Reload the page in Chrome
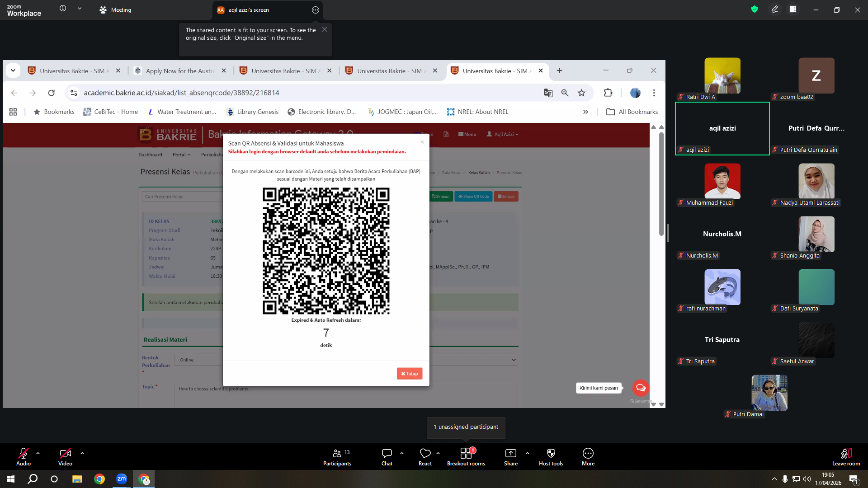This screenshot has width=868, height=488. tap(52, 93)
